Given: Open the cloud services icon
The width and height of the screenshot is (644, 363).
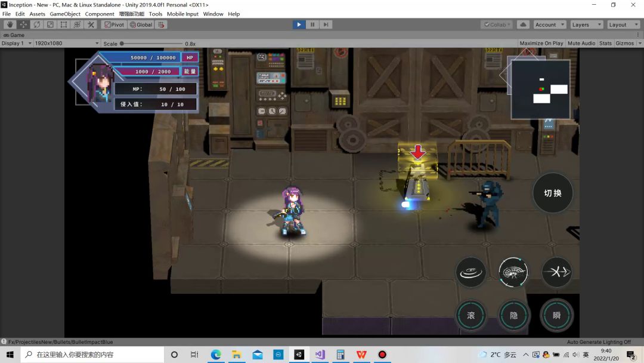Looking at the screenshot, I should coord(523,24).
